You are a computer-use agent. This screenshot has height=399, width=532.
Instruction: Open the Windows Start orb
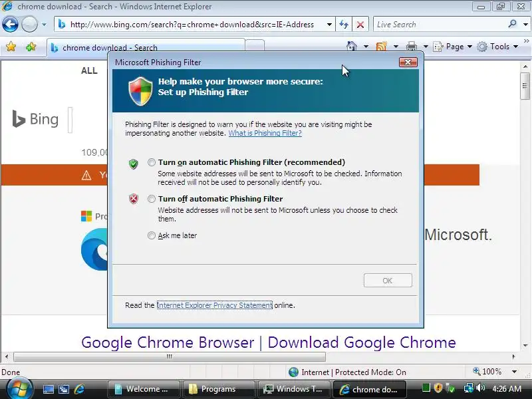coord(19,389)
